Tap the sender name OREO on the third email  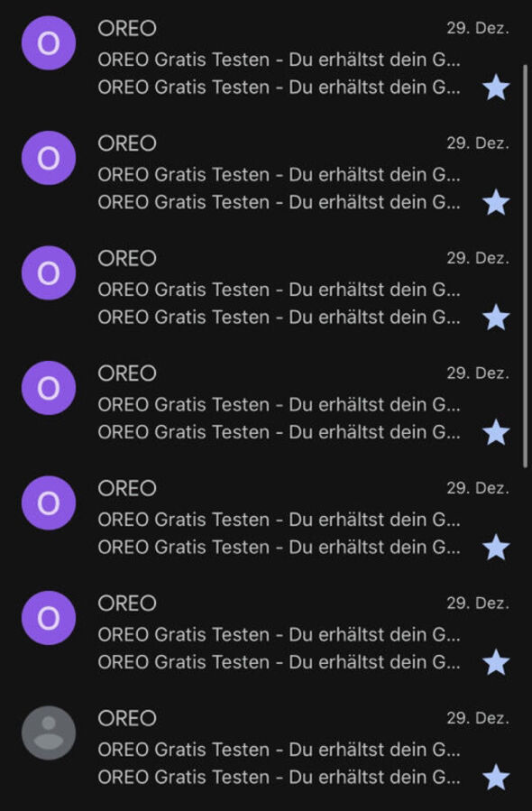[x=126, y=258]
